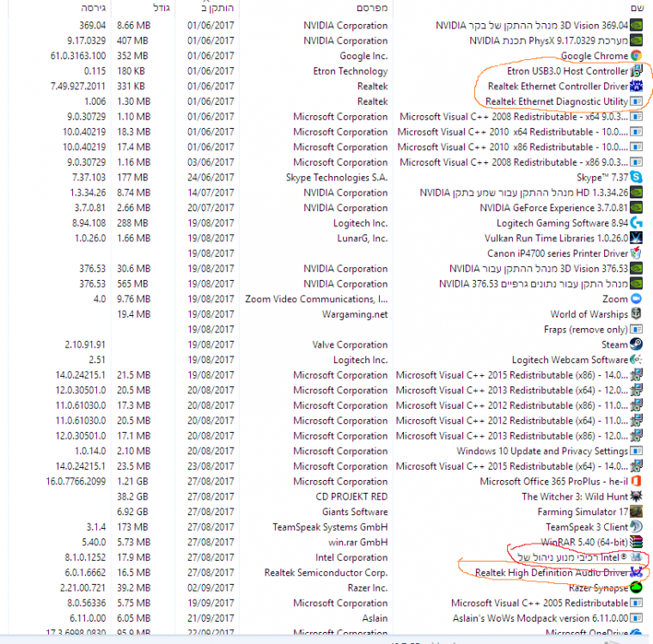653x644 pixels.
Task: Click the Logitech Webcam Software icon
Action: [636, 359]
